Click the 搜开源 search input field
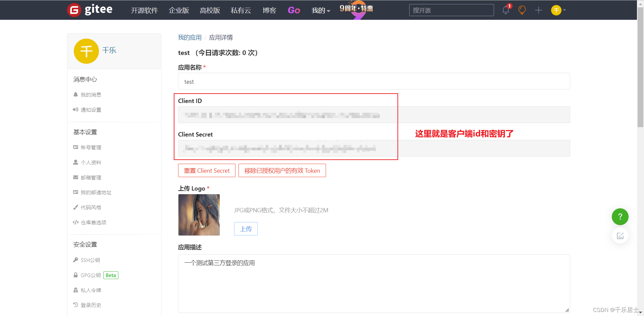The width and height of the screenshot is (644, 316). tap(451, 10)
